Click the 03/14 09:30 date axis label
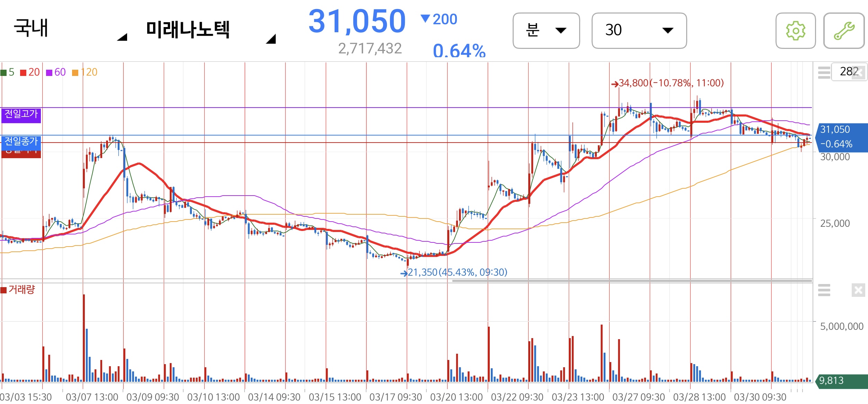Viewport: 868px width, 404px height. click(x=274, y=397)
